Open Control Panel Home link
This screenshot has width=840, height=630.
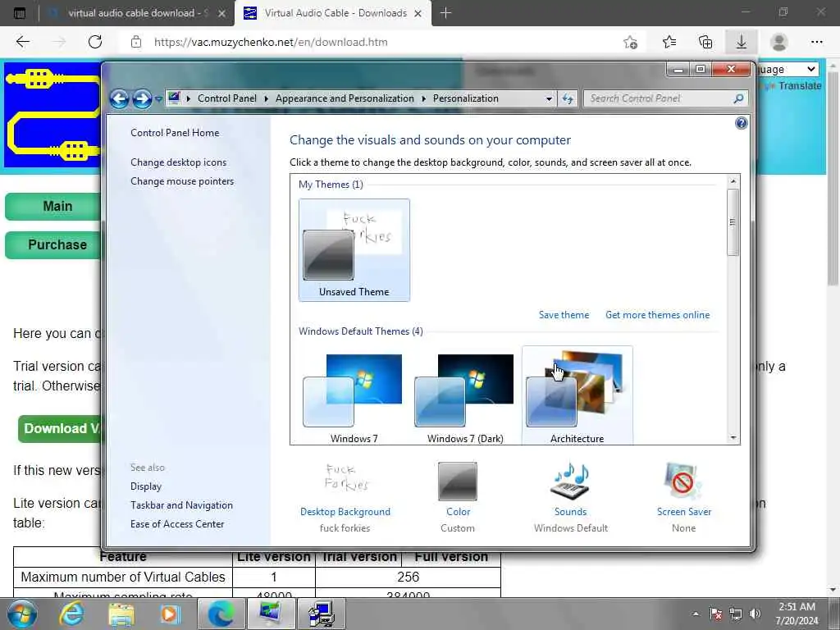pos(175,133)
